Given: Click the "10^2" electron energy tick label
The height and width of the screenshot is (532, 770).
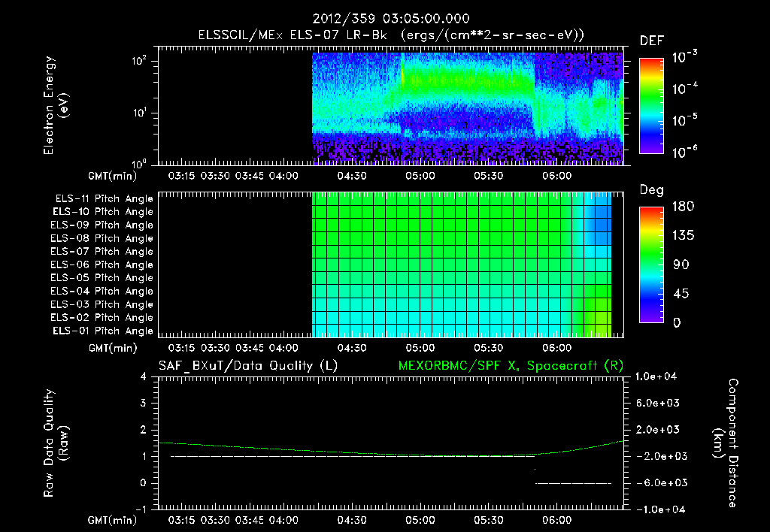Looking at the screenshot, I should pos(139,61).
